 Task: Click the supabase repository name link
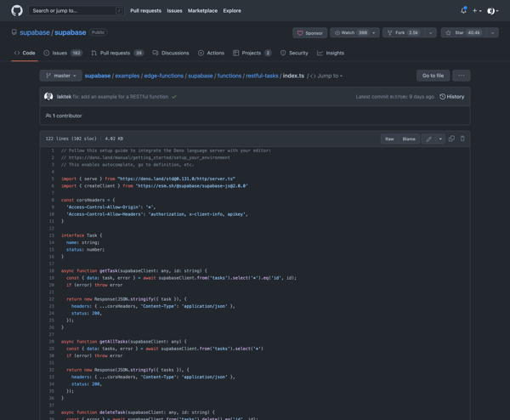click(71, 32)
